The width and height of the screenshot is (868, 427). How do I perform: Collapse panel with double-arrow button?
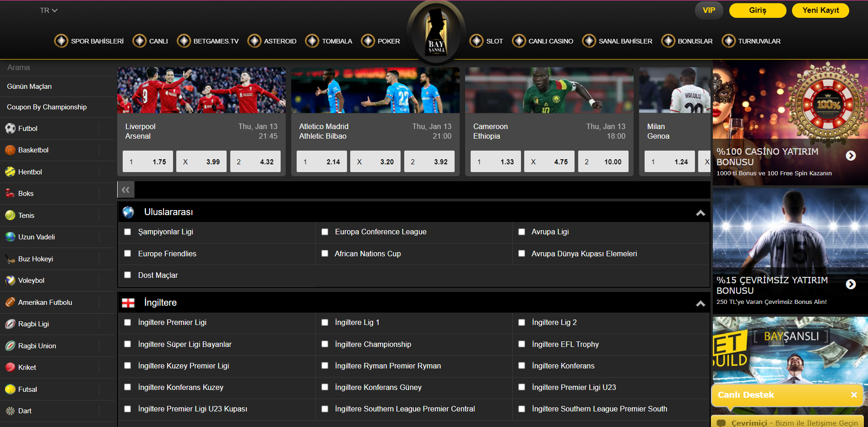tap(125, 189)
